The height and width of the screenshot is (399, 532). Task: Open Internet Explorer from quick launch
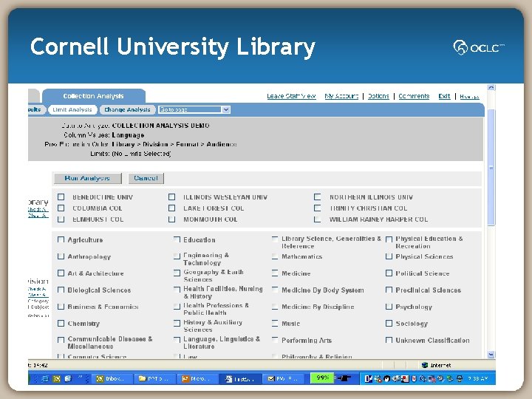point(45,378)
